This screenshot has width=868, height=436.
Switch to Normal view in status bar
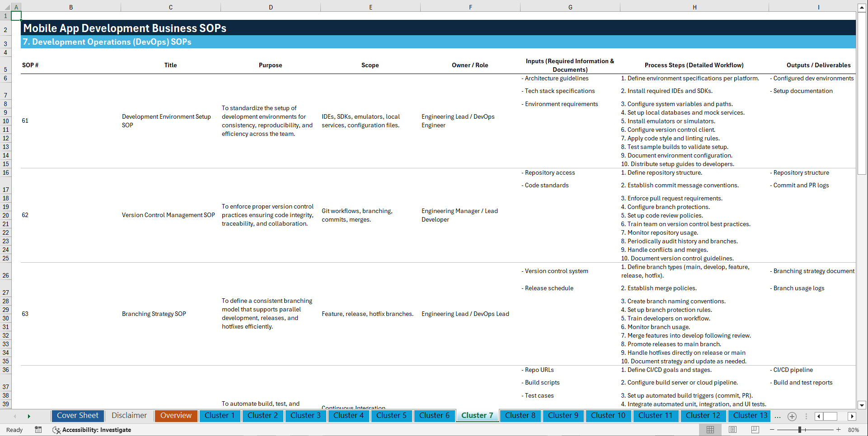click(709, 430)
